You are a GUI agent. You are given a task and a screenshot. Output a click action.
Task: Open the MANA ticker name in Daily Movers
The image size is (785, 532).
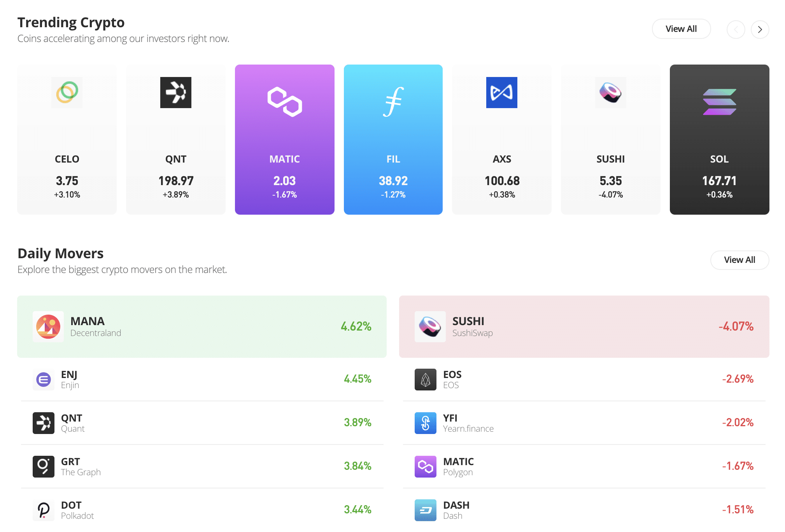(x=88, y=321)
